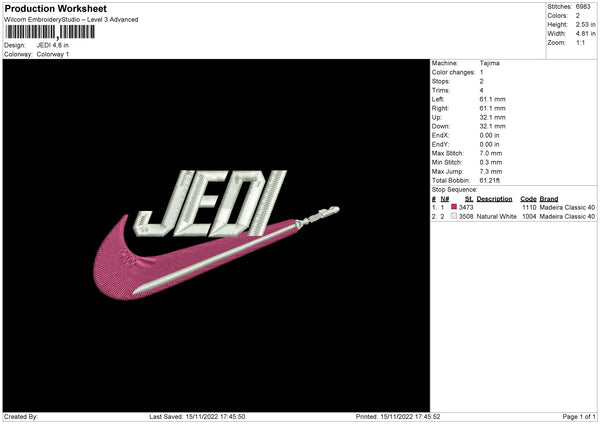Click the pink 3473 thread color swatch
This screenshot has width=600, height=424.
coord(454,207)
